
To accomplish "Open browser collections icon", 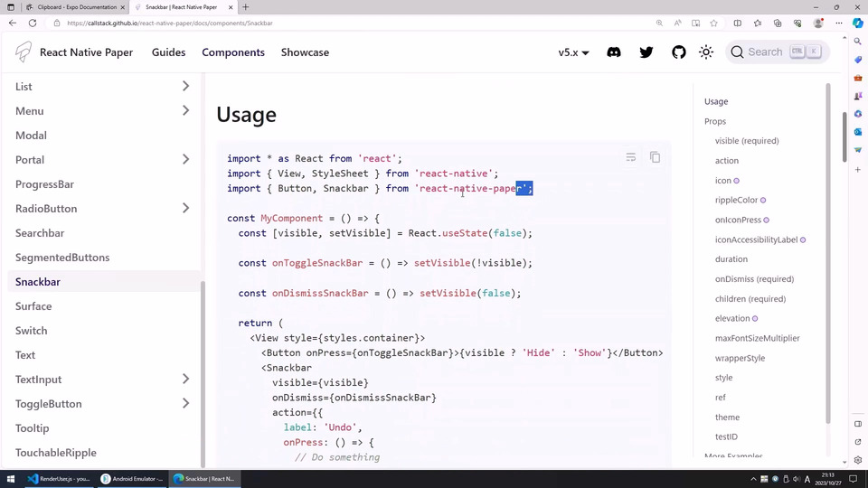I will [x=778, y=23].
